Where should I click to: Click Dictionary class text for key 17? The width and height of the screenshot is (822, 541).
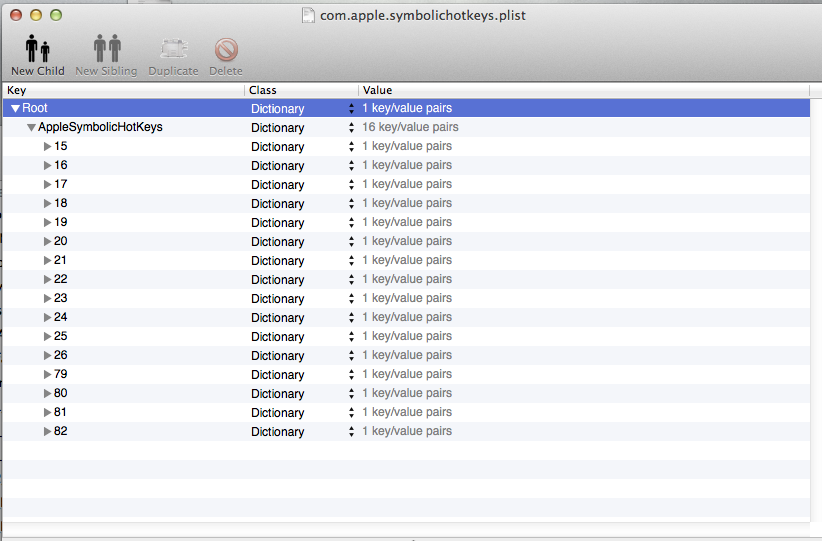point(277,185)
